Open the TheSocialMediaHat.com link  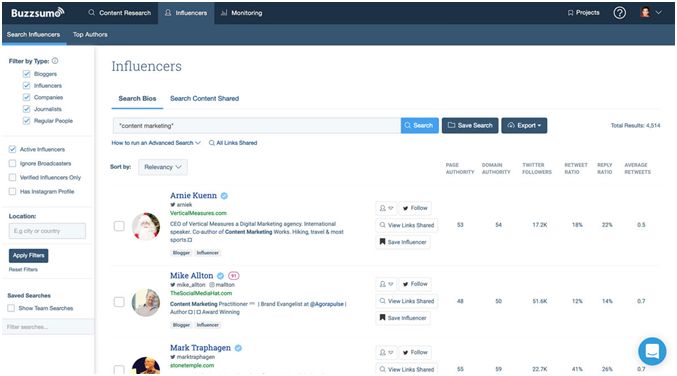pos(201,293)
